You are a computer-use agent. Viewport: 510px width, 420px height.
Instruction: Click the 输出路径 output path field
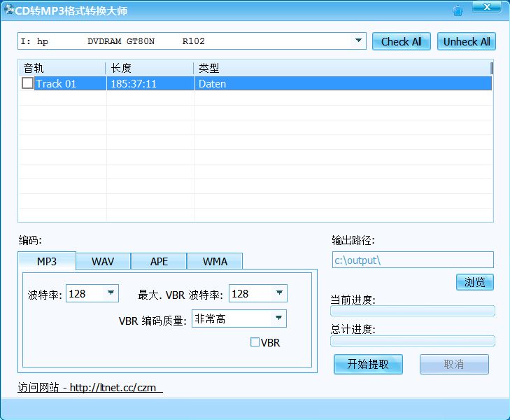(412, 260)
